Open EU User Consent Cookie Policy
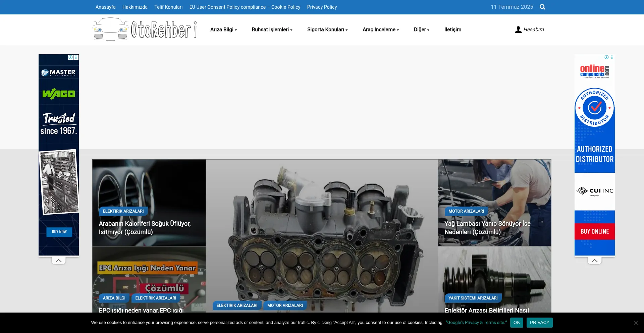The width and height of the screenshot is (644, 333). 245,7
